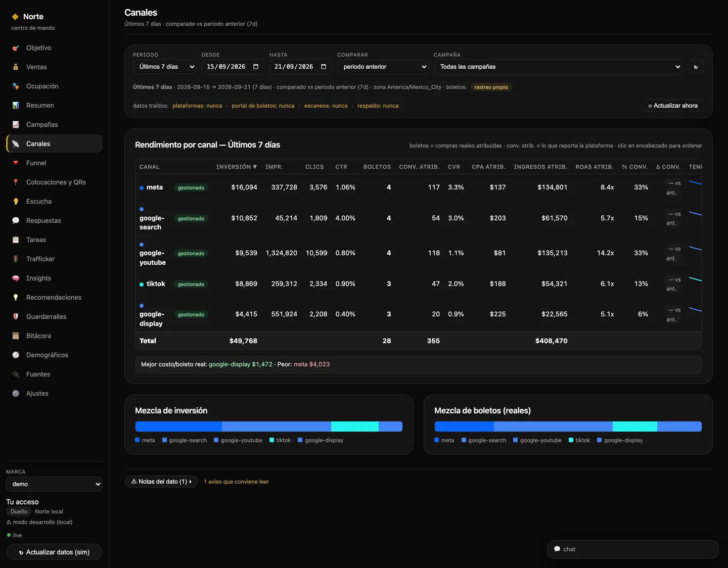The height and width of the screenshot is (568, 728).
Task: Go to Ventas section
Action: pos(54,67)
